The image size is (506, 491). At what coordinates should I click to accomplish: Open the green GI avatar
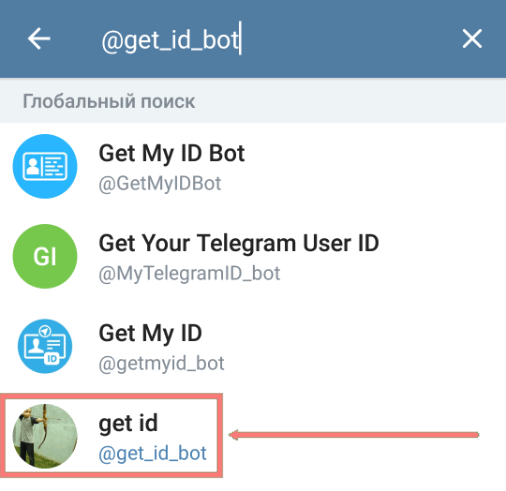(45, 256)
